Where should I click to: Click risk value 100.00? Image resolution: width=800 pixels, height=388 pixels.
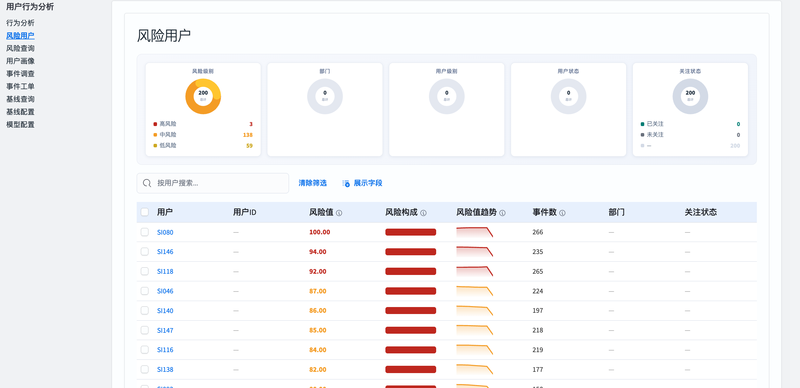pos(319,232)
